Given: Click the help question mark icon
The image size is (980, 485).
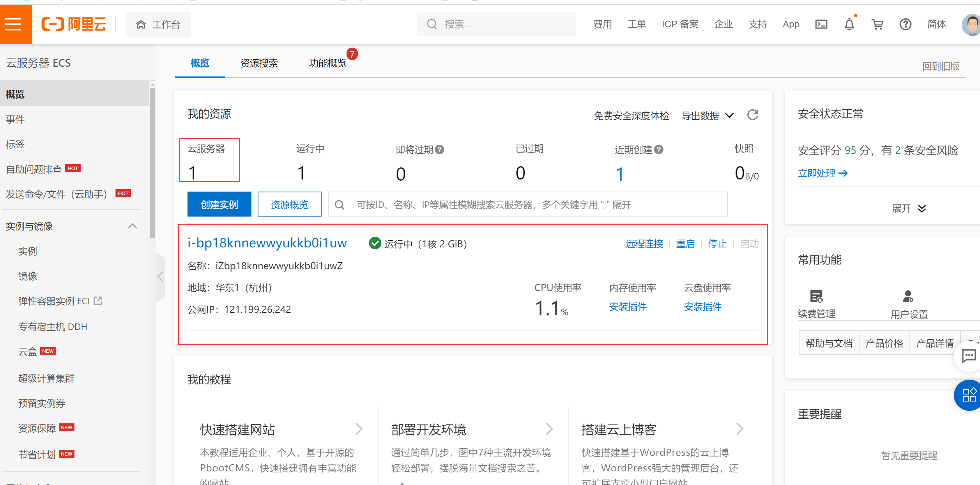Looking at the screenshot, I should [905, 24].
